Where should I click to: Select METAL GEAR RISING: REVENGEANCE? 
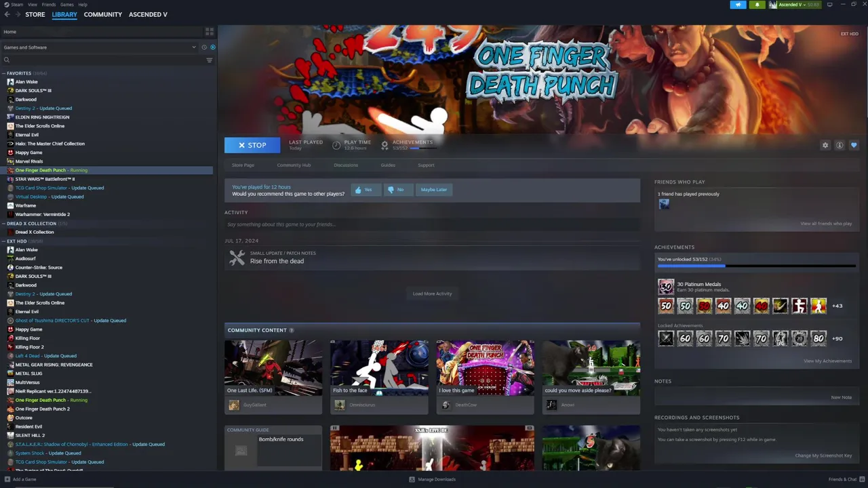[54, 365]
